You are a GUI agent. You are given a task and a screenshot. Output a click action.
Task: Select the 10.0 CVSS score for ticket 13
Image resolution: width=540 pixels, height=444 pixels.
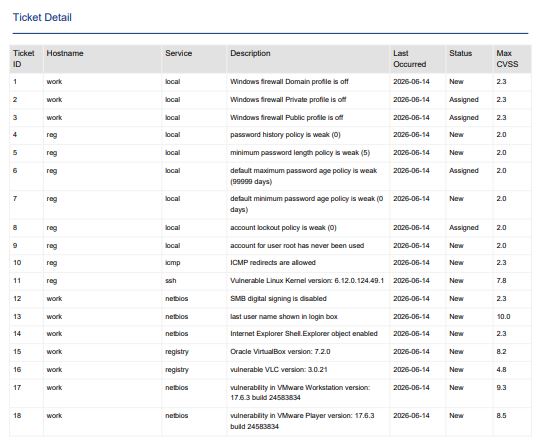click(x=503, y=316)
